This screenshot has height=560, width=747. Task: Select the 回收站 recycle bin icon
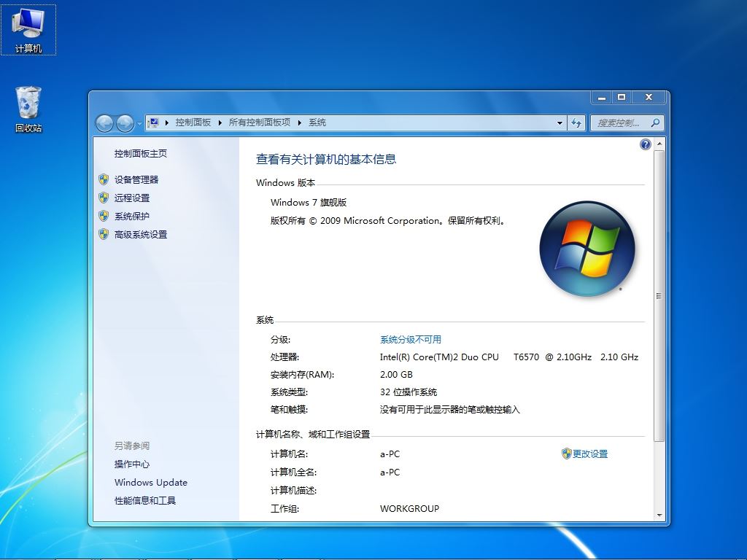pyautogui.click(x=28, y=109)
